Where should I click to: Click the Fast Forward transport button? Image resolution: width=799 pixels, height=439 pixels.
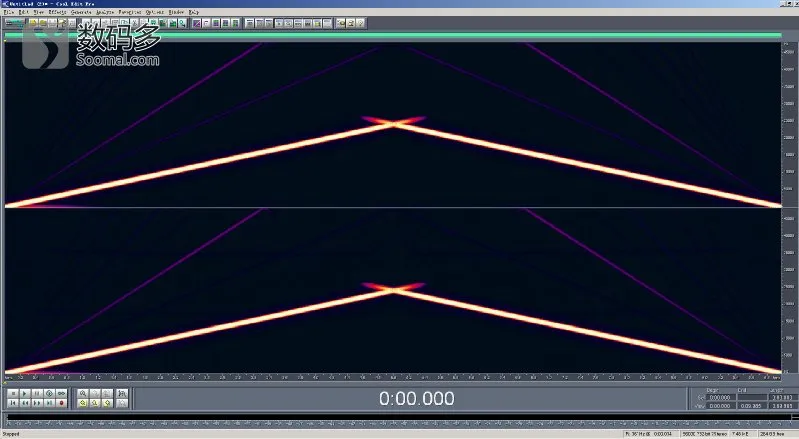click(37, 403)
